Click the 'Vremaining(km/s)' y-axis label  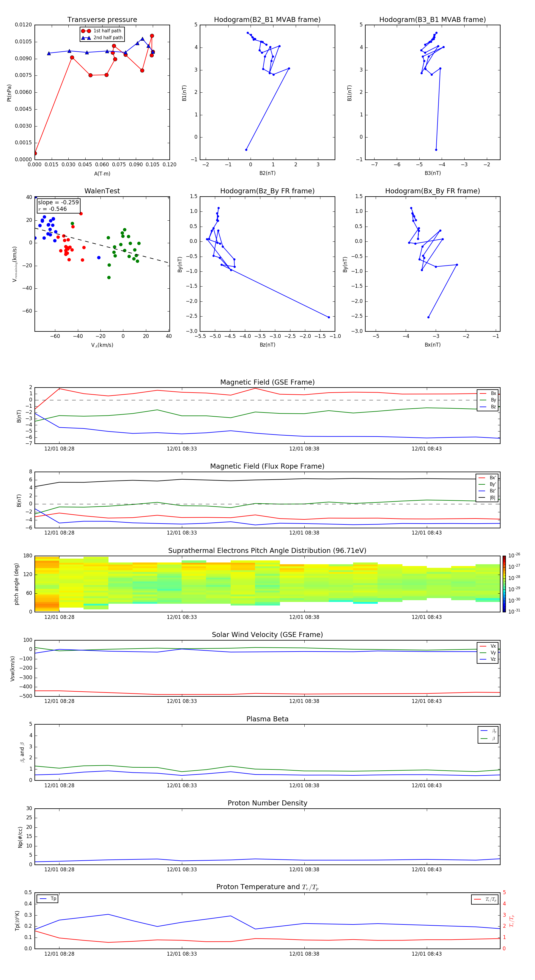pos(15,264)
